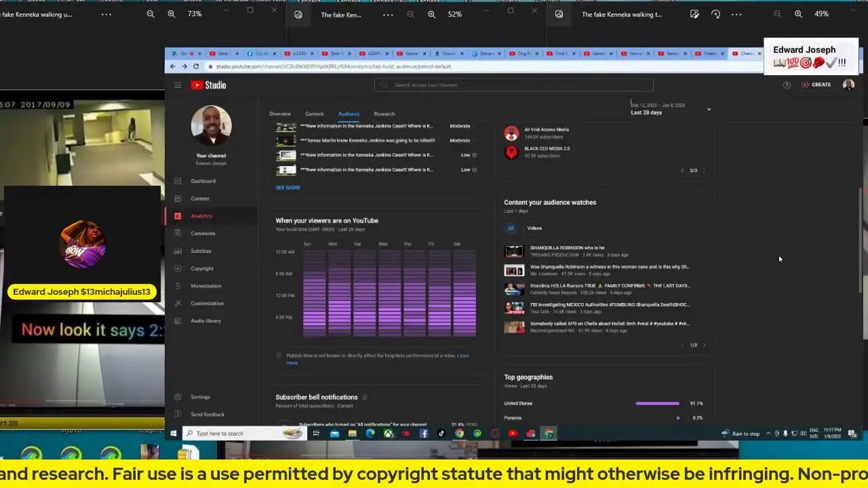The height and width of the screenshot is (488, 868).
Task: Click the edit image icon in 49% viewer
Action: (694, 14)
